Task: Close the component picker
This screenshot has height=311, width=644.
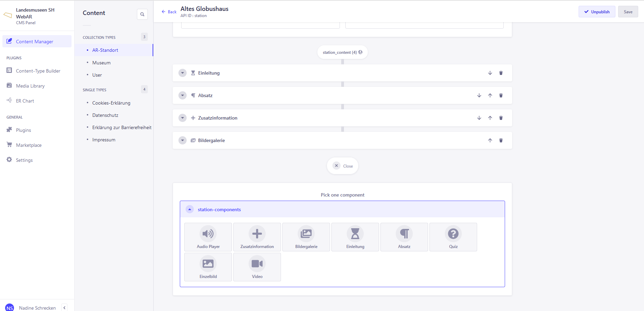Action: 343,166
